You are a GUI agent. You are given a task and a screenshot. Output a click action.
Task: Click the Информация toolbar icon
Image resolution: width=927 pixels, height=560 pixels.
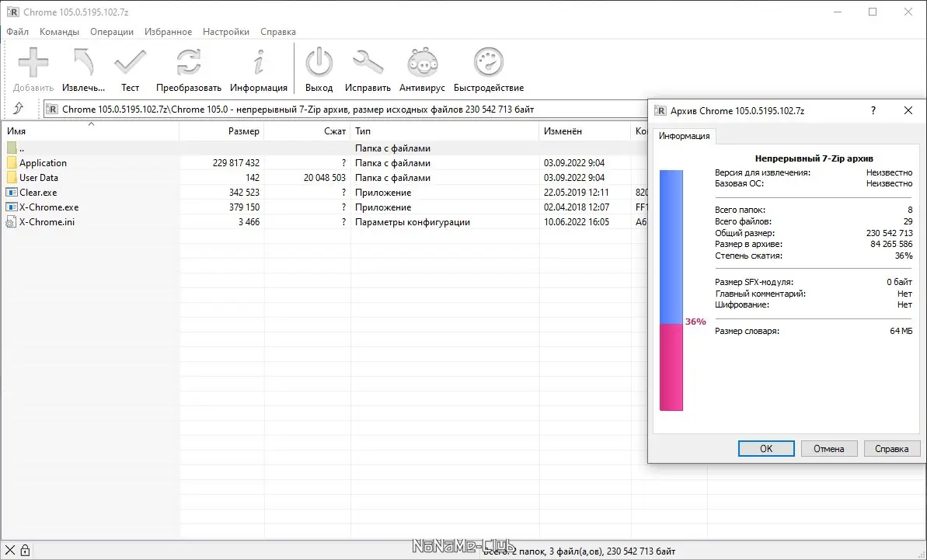pyautogui.click(x=259, y=62)
